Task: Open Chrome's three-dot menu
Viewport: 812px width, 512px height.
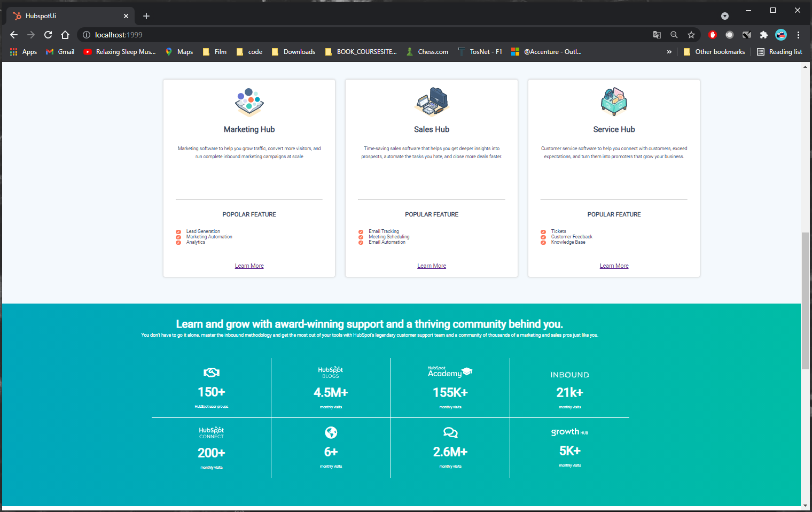Action: (x=799, y=35)
